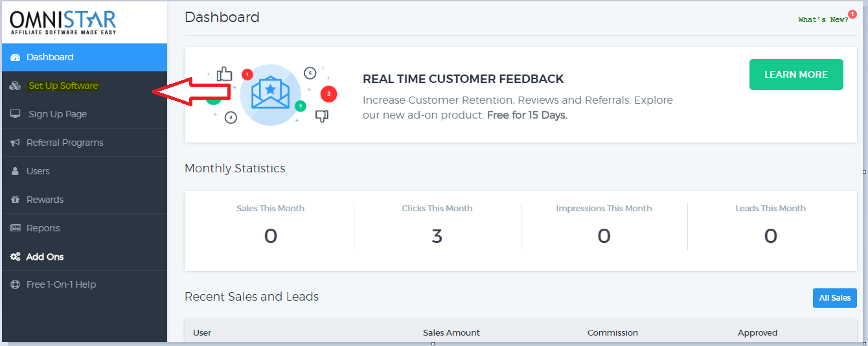Click the Clicks This Month value 3
868x346 pixels.
(x=437, y=236)
